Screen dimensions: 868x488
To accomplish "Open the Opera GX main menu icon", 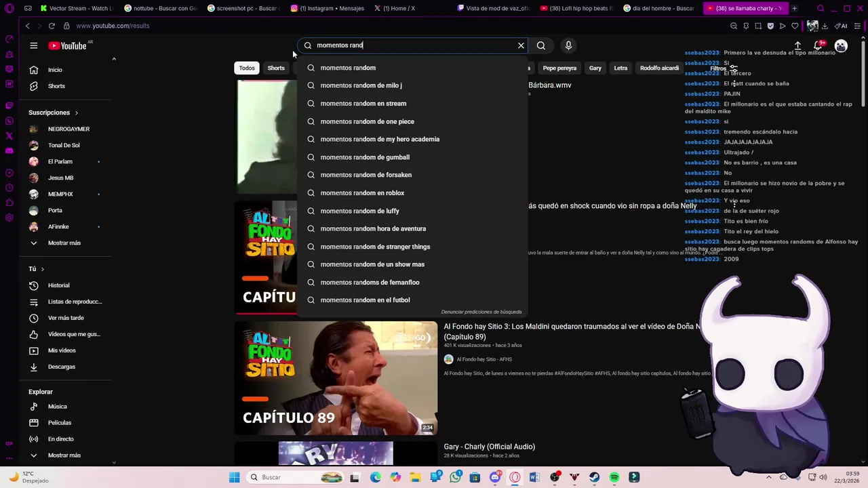I will 9,8.
